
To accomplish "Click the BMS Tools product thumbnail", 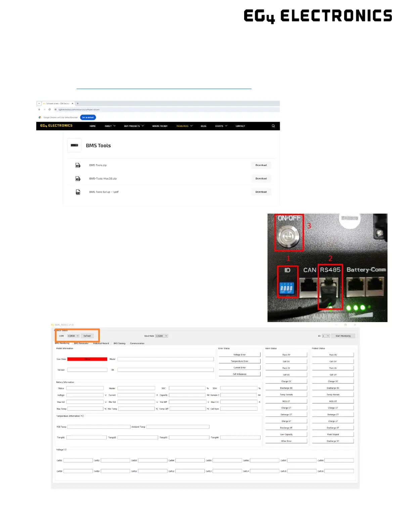I will [74, 145].
